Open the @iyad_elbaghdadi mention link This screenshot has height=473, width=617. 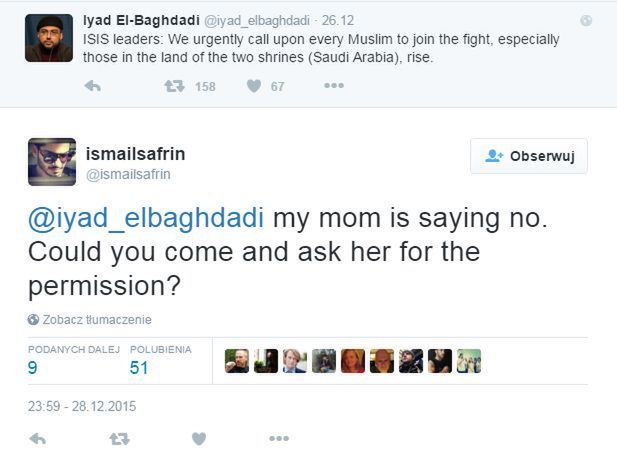(x=147, y=219)
